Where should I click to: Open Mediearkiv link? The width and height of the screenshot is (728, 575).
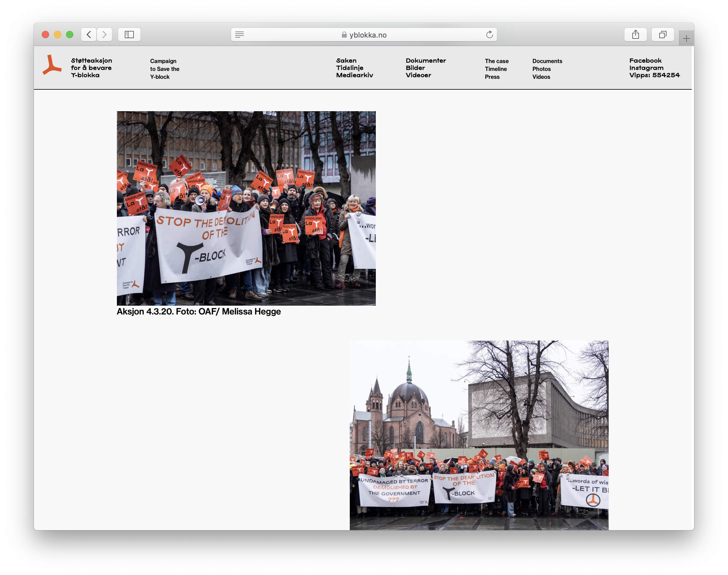tap(354, 75)
